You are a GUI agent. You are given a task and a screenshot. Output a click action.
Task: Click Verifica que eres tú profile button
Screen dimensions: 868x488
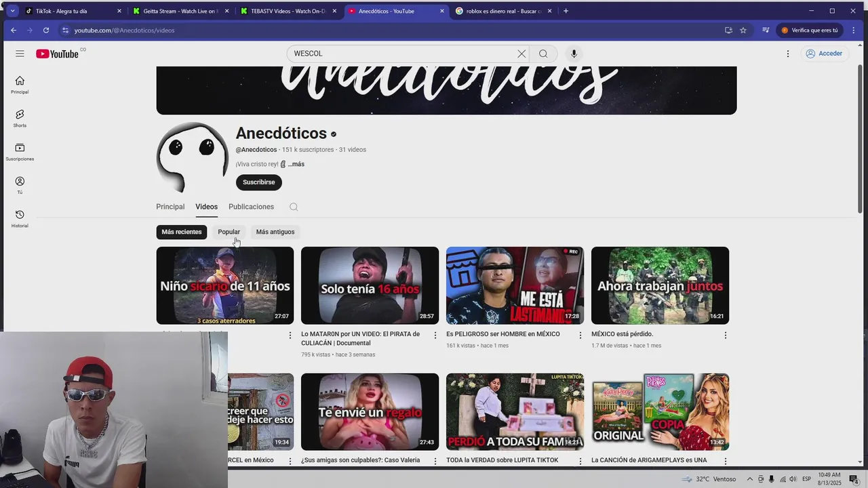pos(810,30)
